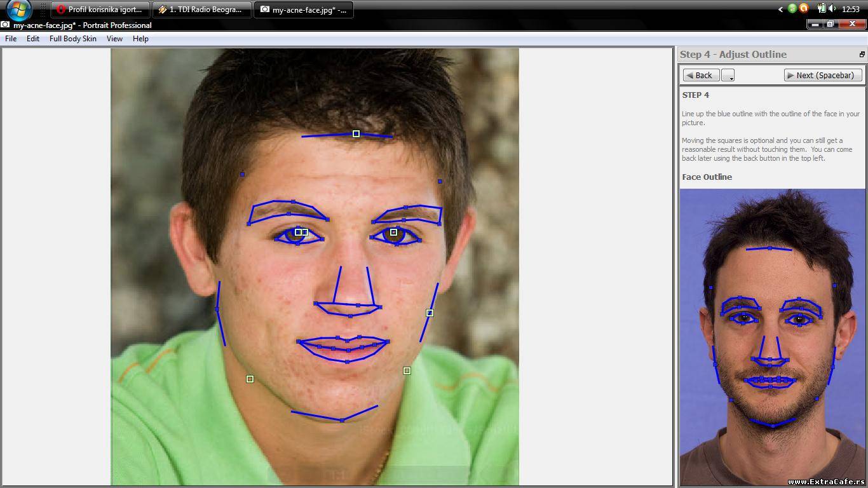
Task: Open the small dropdown beside the Back button
Action: 728,75
